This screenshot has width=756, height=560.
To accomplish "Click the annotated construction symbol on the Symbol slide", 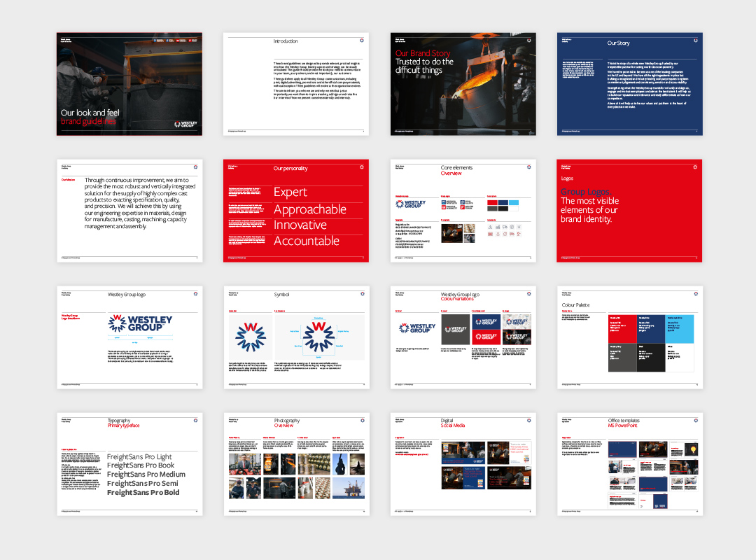I will (x=318, y=337).
